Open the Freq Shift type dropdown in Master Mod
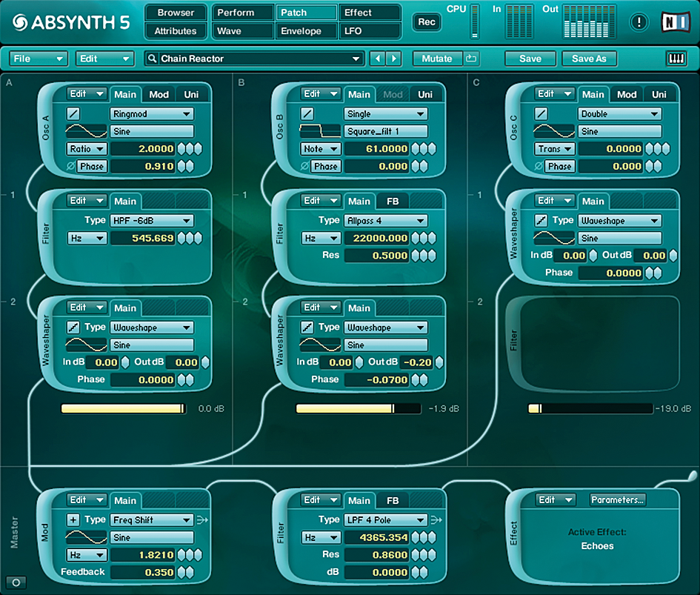This screenshot has width=700, height=595. (x=151, y=519)
